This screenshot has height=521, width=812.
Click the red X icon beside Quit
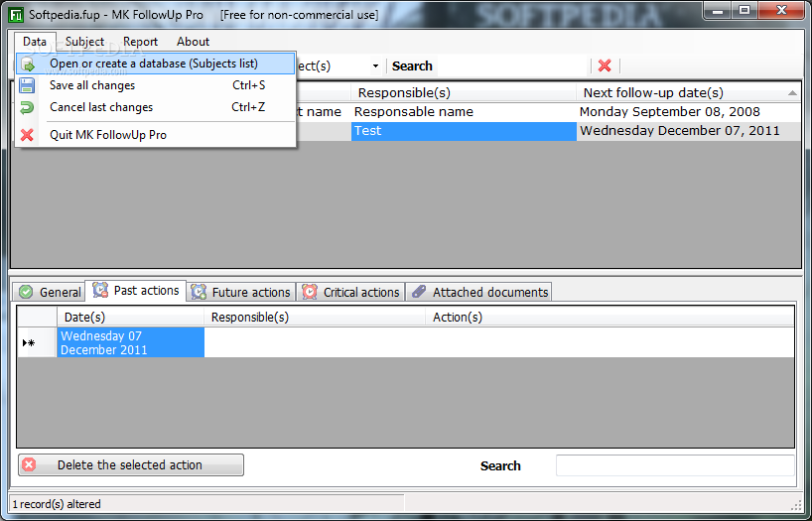click(x=27, y=135)
